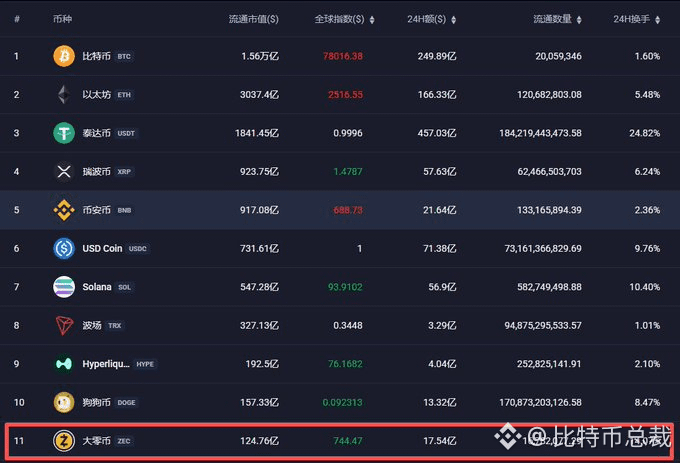Open the 比特币 coin name link
Viewport: 680px width, 463px height.
click(x=96, y=56)
